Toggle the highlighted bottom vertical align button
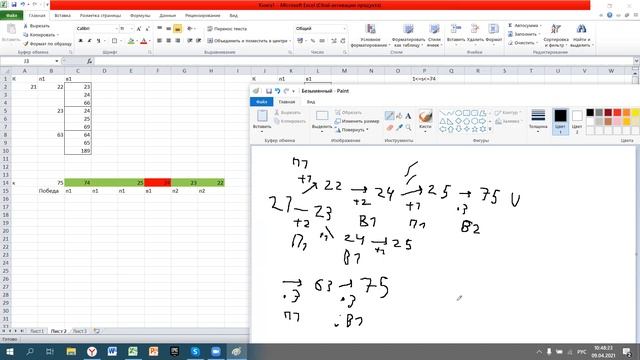640x360 pixels. (x=178, y=29)
